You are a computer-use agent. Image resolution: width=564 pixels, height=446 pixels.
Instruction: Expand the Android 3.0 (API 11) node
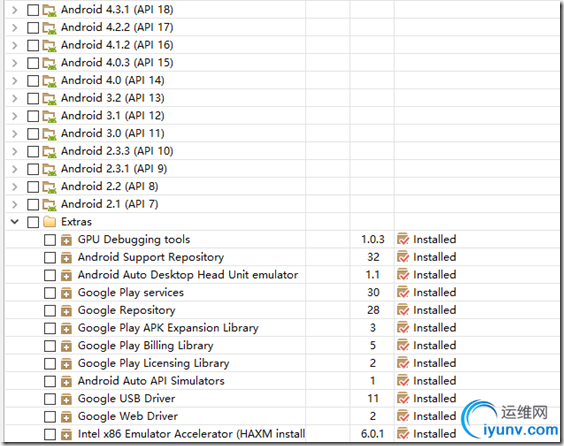pyautogui.click(x=14, y=133)
